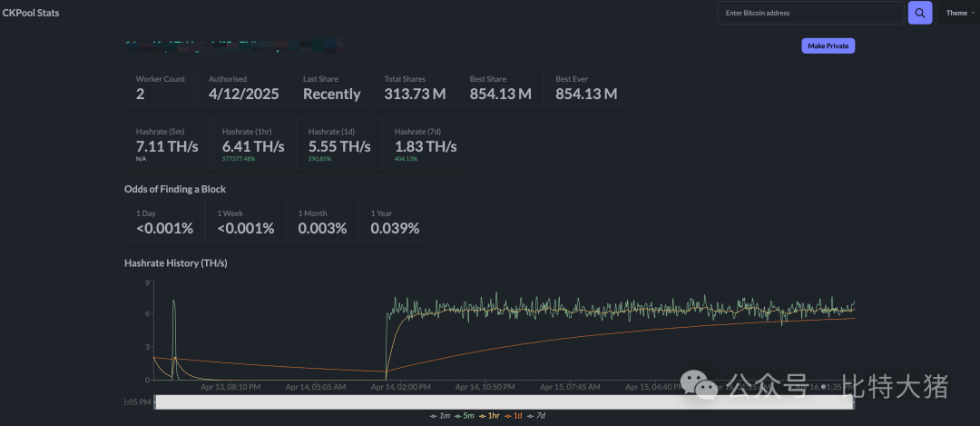
Task: Click the Best Ever card label
Action: [573, 79]
